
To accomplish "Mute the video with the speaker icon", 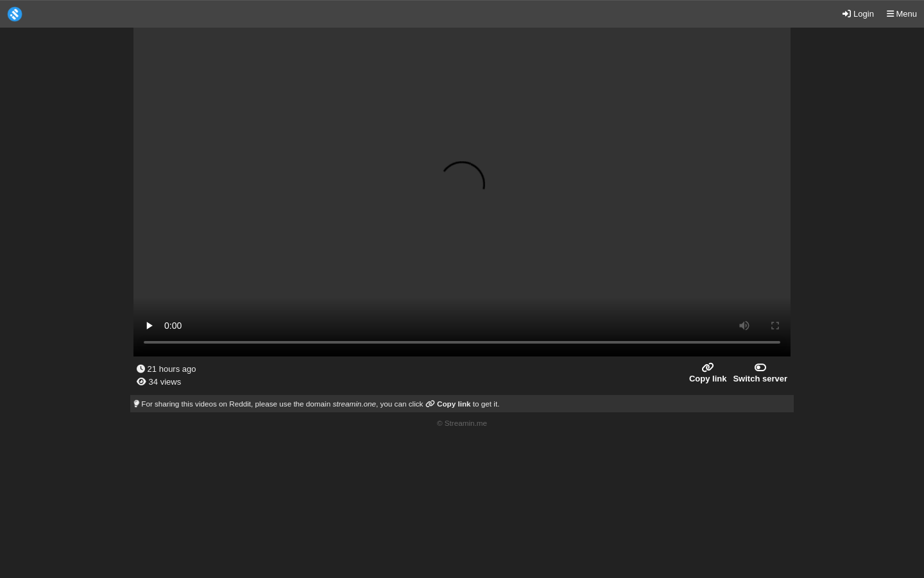I will tap(744, 326).
